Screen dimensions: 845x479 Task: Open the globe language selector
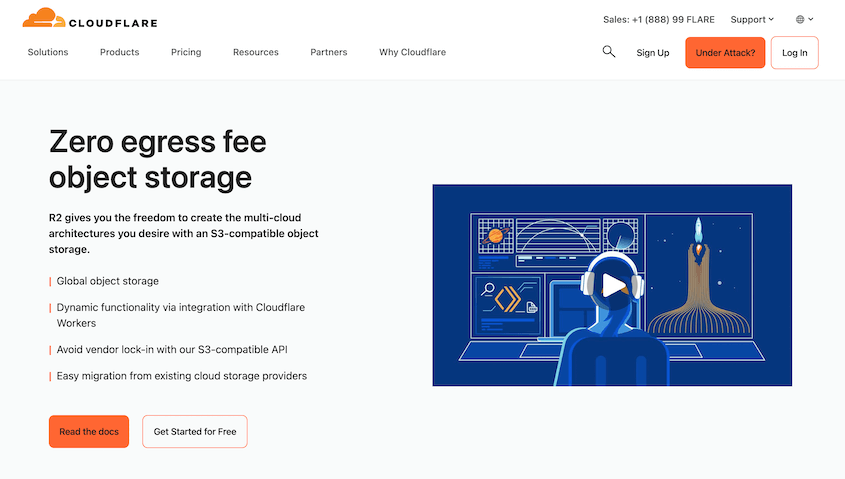[804, 19]
